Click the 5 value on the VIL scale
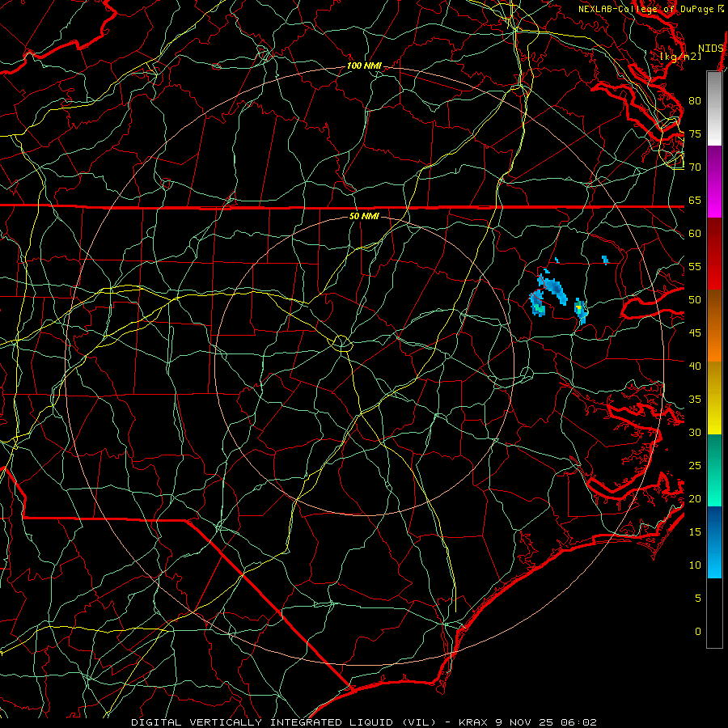This screenshot has width=728, height=728. (698, 598)
